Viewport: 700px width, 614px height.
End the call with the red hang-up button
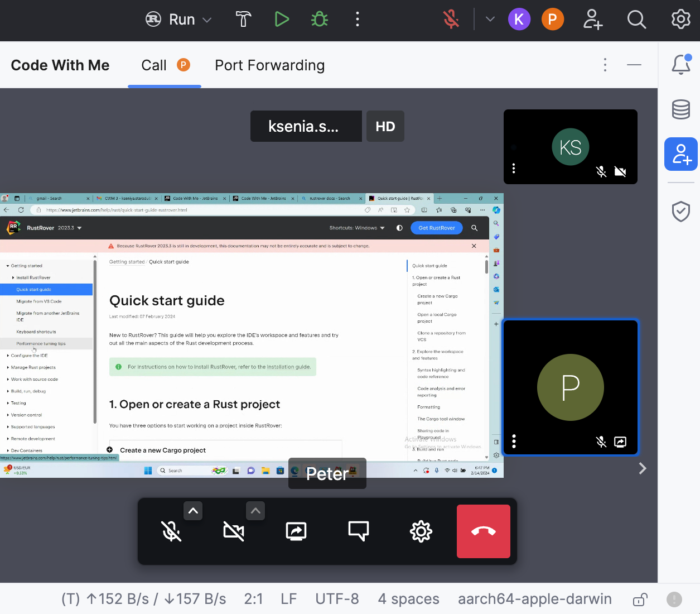pos(483,531)
